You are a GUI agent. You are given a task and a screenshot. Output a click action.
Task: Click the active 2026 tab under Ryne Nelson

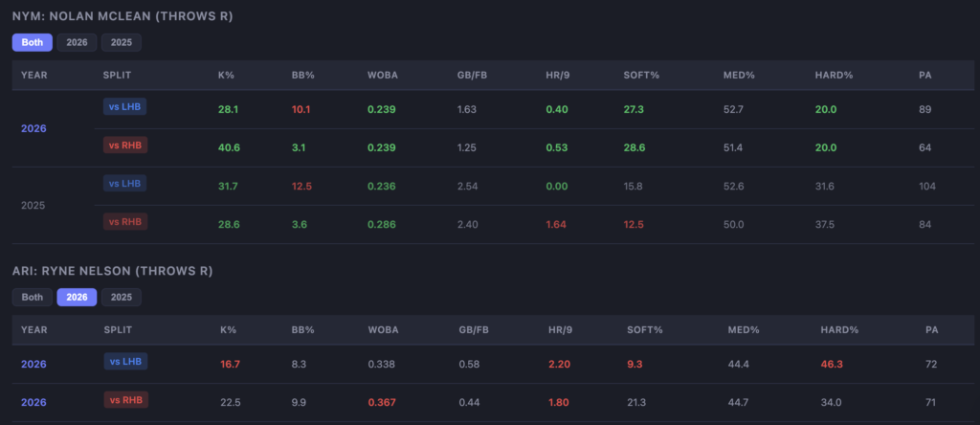(77, 297)
